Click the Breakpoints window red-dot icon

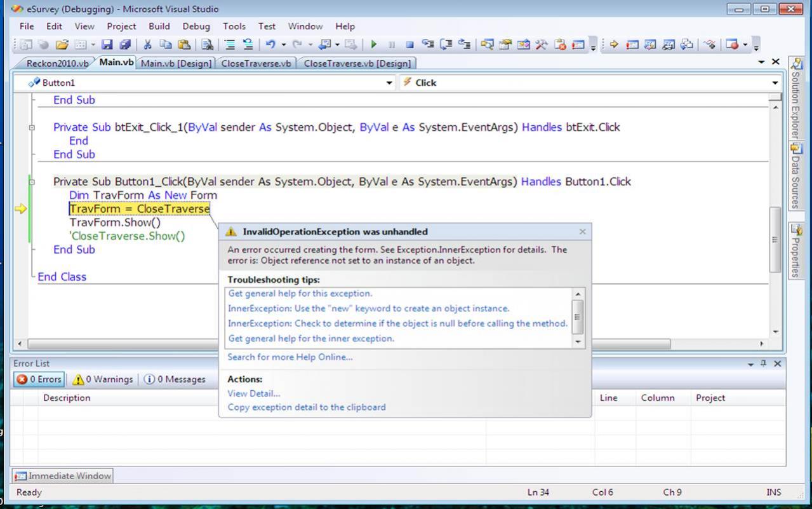732,44
